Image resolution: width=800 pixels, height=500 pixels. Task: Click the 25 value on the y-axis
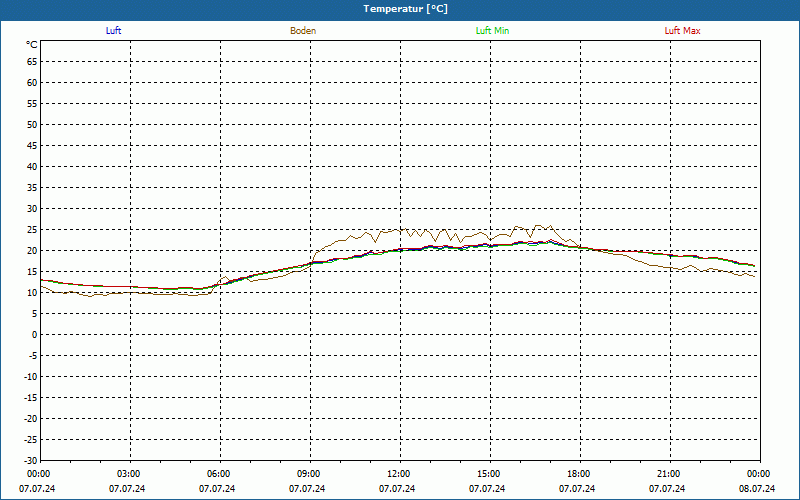click(32, 230)
